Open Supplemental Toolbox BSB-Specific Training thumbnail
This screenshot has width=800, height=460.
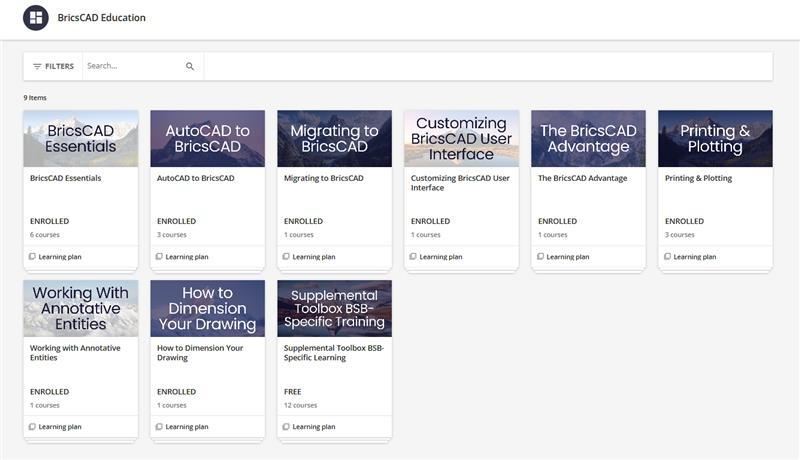pos(334,308)
